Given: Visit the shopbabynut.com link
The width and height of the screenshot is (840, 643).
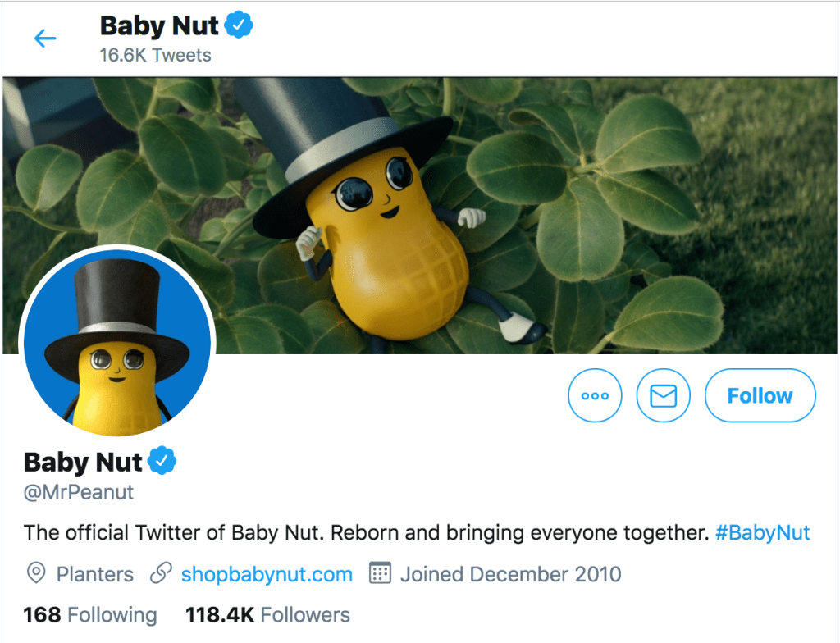Looking at the screenshot, I should 267,574.
